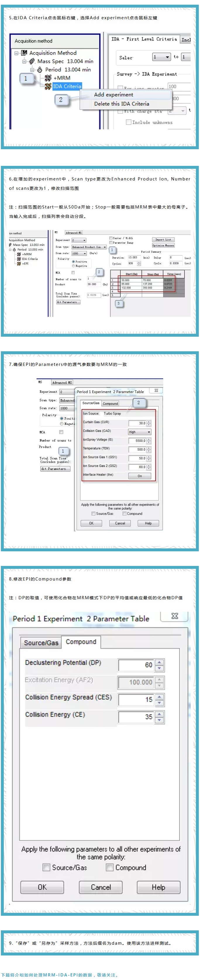
Task: Open the Select-from dropdown showing 1
Action: [161, 57]
